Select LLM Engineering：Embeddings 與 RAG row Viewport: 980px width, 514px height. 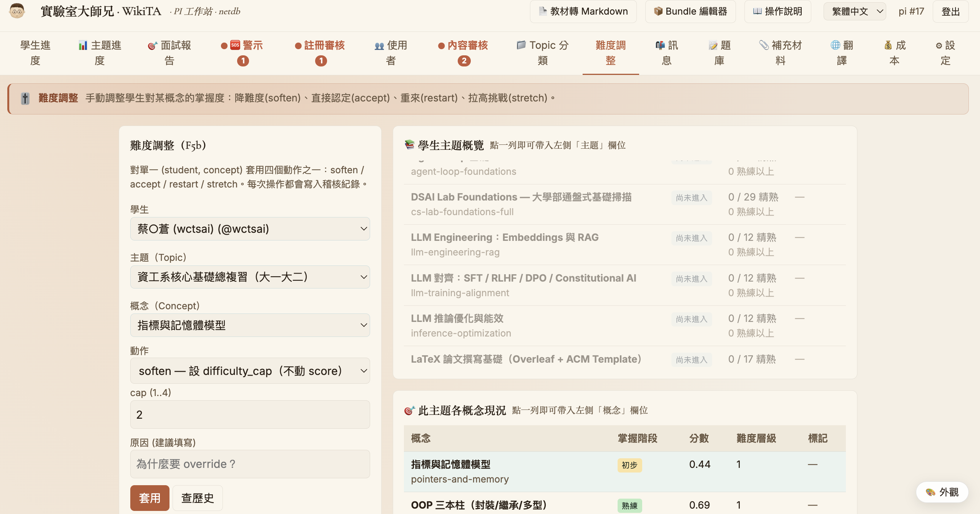click(x=625, y=245)
